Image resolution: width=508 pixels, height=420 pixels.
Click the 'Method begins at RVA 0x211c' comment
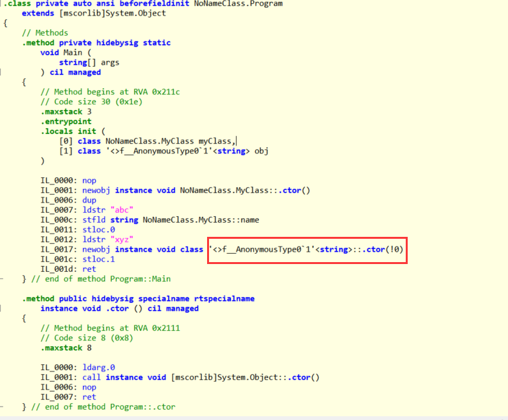pos(110,92)
